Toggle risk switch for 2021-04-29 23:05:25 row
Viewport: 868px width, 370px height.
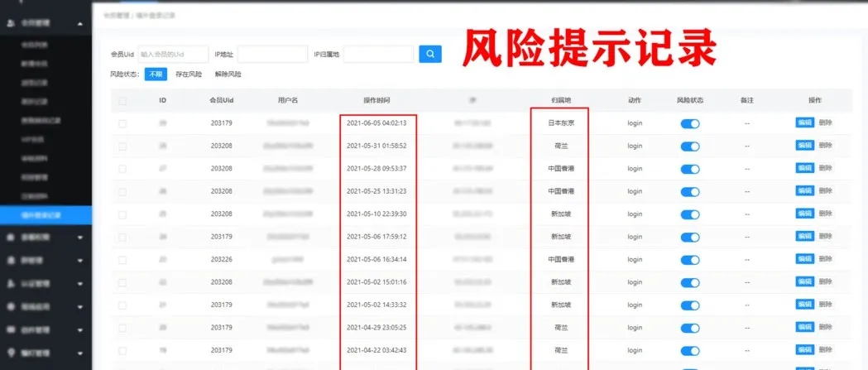(690, 328)
